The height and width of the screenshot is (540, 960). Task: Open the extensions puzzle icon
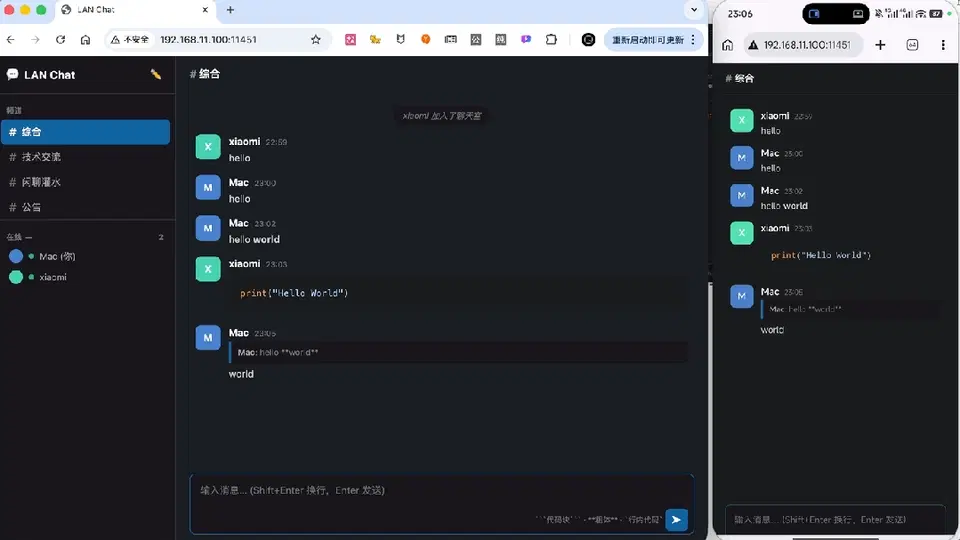point(551,40)
